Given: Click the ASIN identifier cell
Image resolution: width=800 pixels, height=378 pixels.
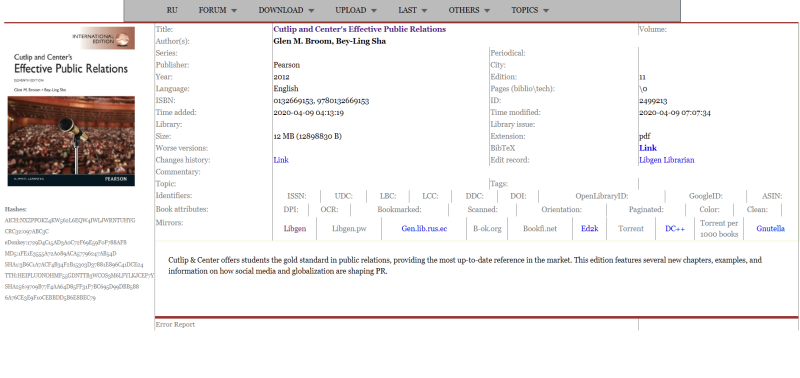Looking at the screenshot, I should tap(772, 196).
